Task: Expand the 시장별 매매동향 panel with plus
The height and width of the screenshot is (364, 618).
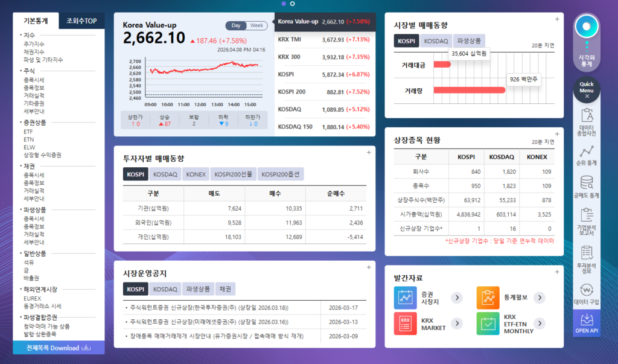Action: coord(557,19)
